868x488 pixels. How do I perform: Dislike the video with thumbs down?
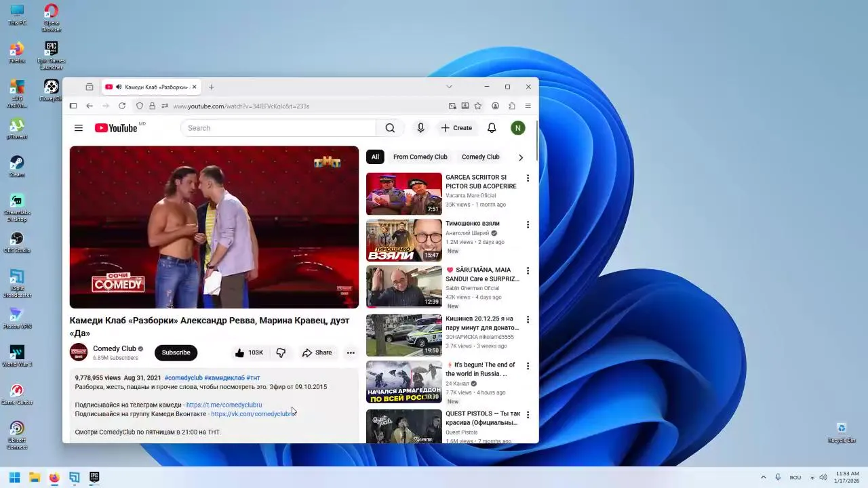point(281,352)
